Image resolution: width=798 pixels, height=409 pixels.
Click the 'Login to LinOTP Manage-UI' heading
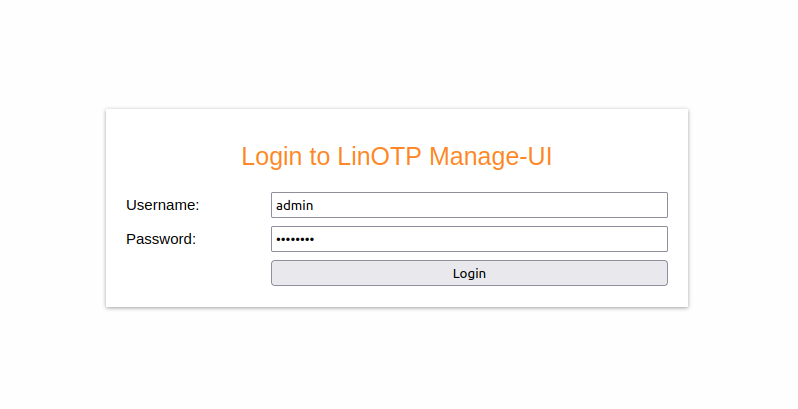pos(397,157)
